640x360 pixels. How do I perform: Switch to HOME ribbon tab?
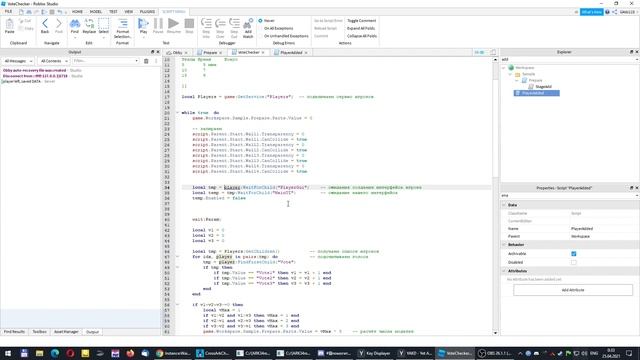click(77, 12)
